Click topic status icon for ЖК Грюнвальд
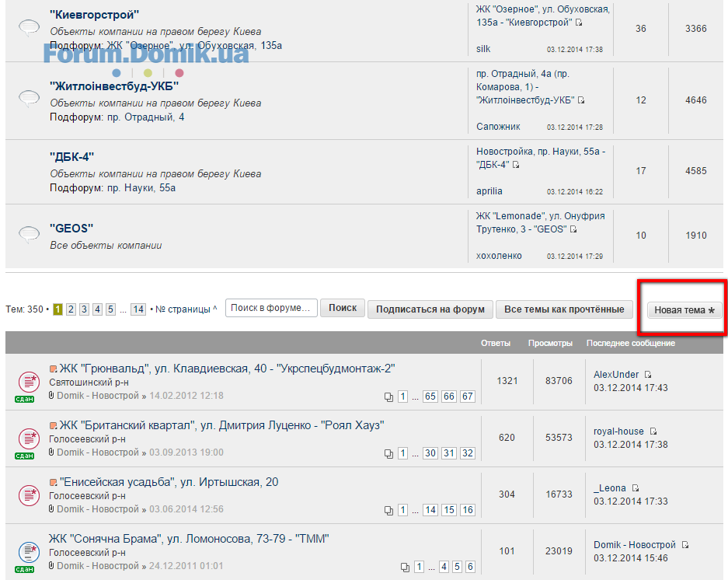This screenshot has height=580, width=728. coord(29,383)
